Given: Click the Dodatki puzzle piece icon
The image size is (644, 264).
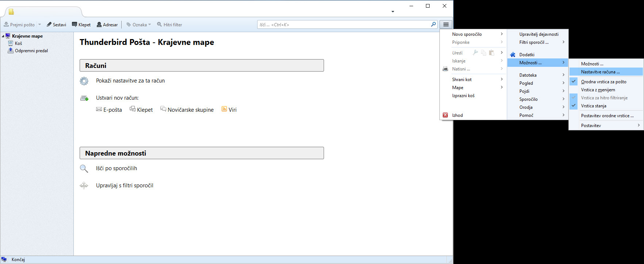Looking at the screenshot, I should coord(513,54).
